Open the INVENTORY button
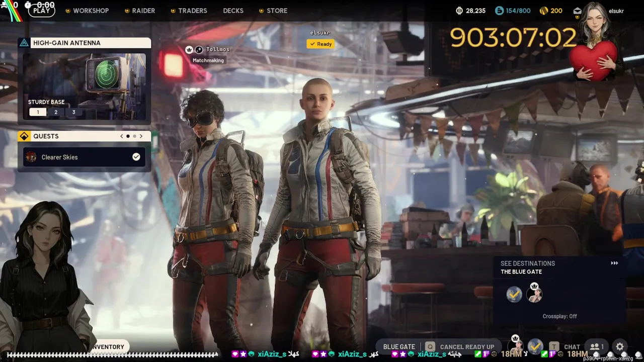This screenshot has width=644, height=362. 108,347
